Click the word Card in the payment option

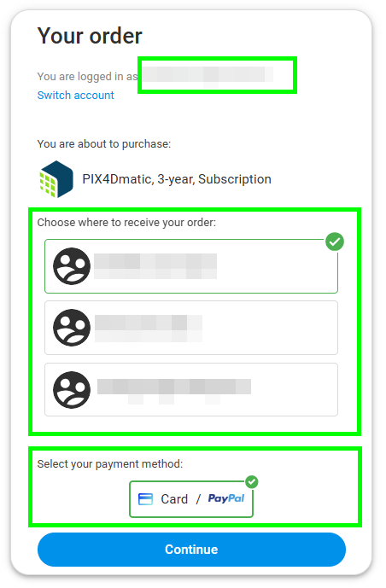(174, 499)
